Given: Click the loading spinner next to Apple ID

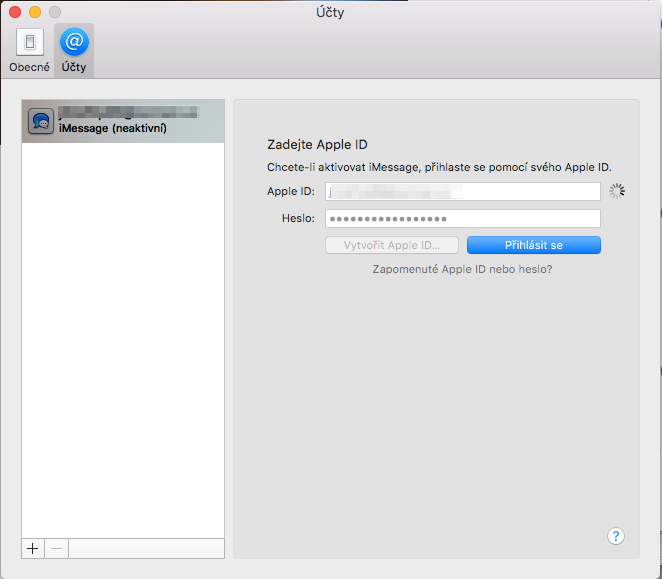Looking at the screenshot, I should tap(617, 191).
